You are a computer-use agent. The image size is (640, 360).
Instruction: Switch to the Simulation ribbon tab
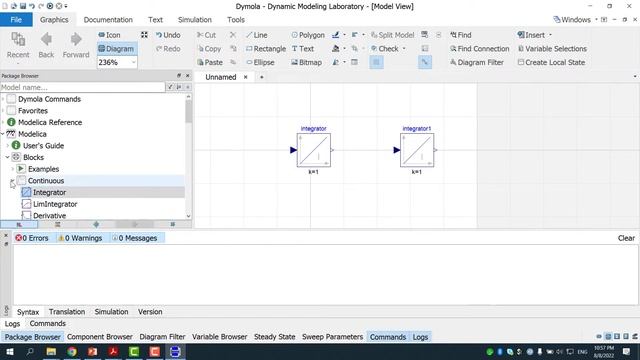point(195,20)
